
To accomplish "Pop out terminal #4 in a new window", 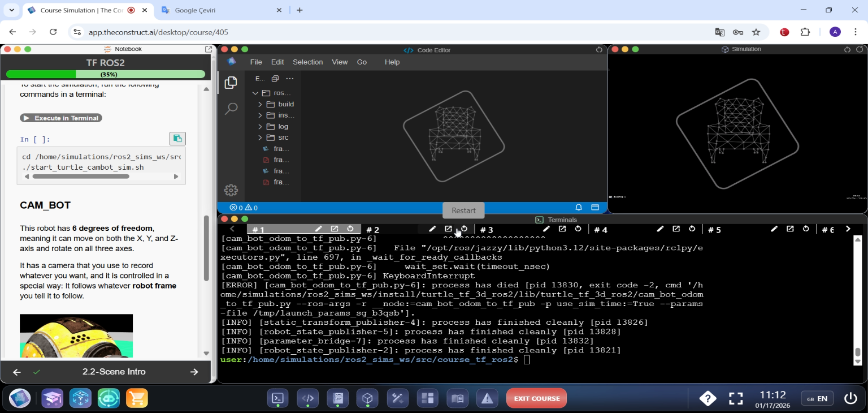I will (676, 229).
